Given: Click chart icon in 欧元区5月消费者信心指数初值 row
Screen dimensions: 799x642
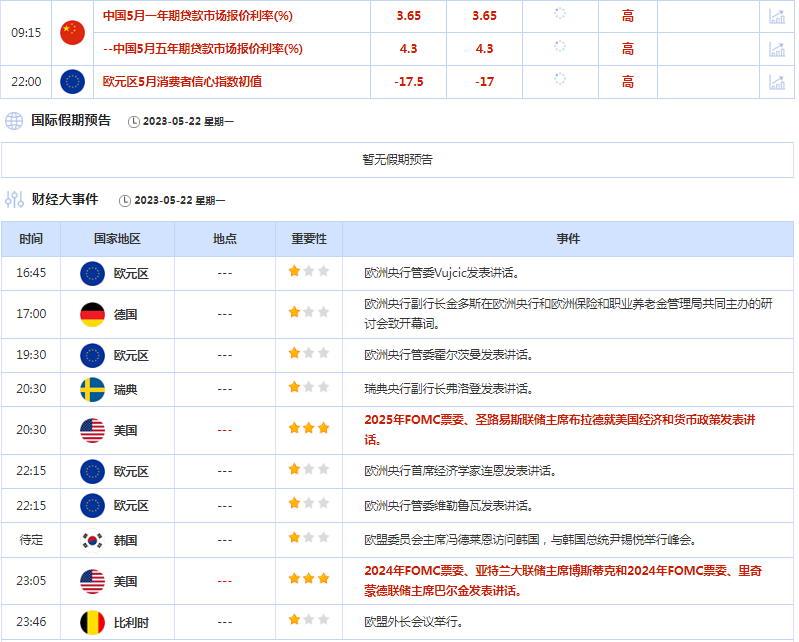Looking at the screenshot, I should click(776, 82).
